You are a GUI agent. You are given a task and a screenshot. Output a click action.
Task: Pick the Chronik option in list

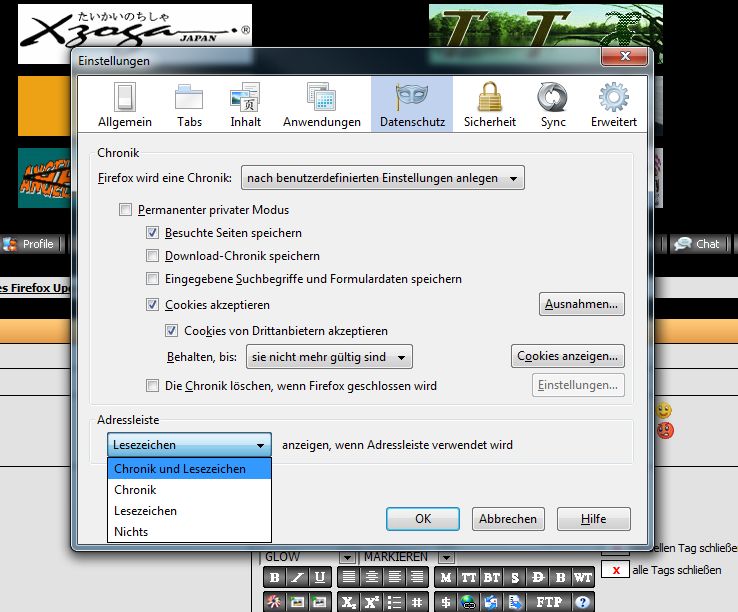pos(135,490)
